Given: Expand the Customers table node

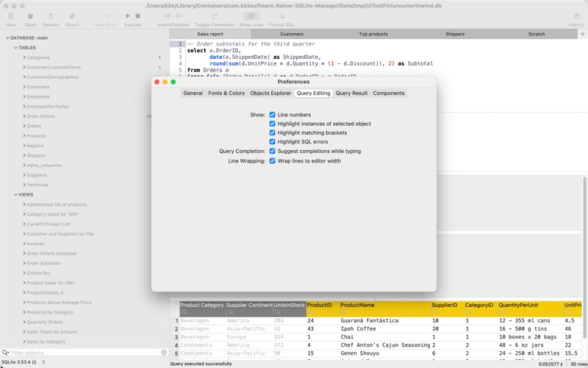Looking at the screenshot, I should [24, 87].
